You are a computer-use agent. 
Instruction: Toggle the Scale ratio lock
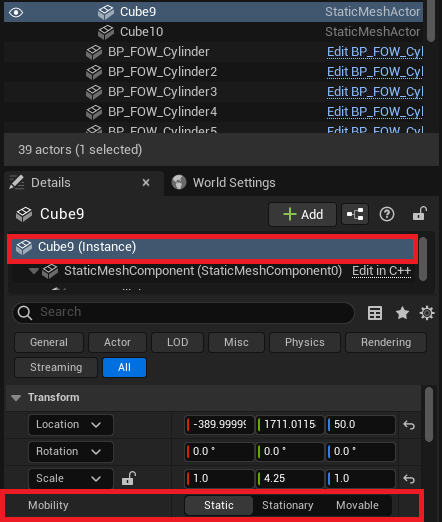(x=129, y=478)
